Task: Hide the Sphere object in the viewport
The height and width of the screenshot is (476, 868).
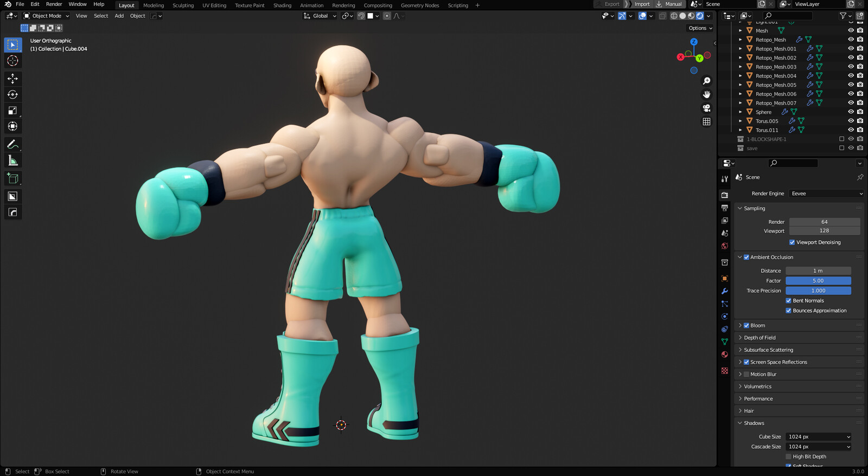Action: pyautogui.click(x=851, y=112)
